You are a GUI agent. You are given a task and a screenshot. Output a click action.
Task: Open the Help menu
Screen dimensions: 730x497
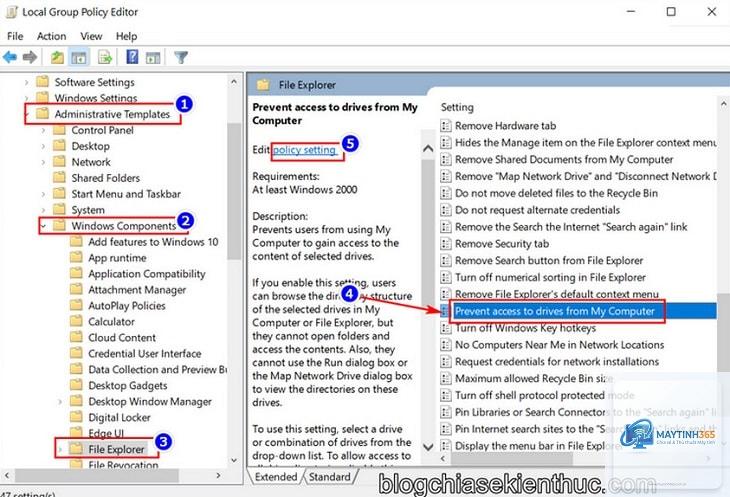pos(126,36)
